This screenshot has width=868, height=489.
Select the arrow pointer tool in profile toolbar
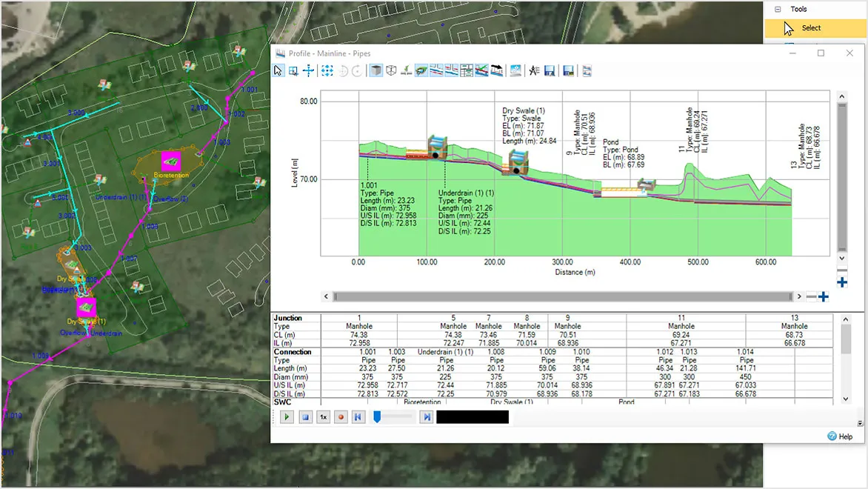click(x=278, y=71)
